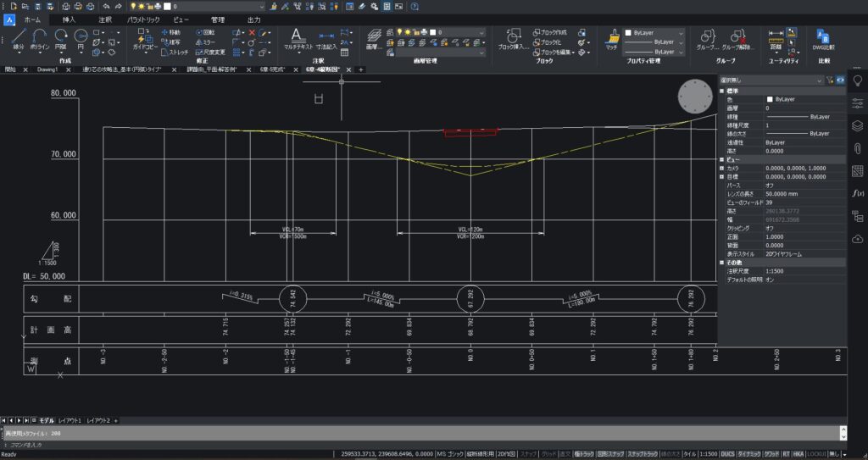Toggle 極トラック in the status bar
Viewport: 868px width, 460px height.
point(583,454)
